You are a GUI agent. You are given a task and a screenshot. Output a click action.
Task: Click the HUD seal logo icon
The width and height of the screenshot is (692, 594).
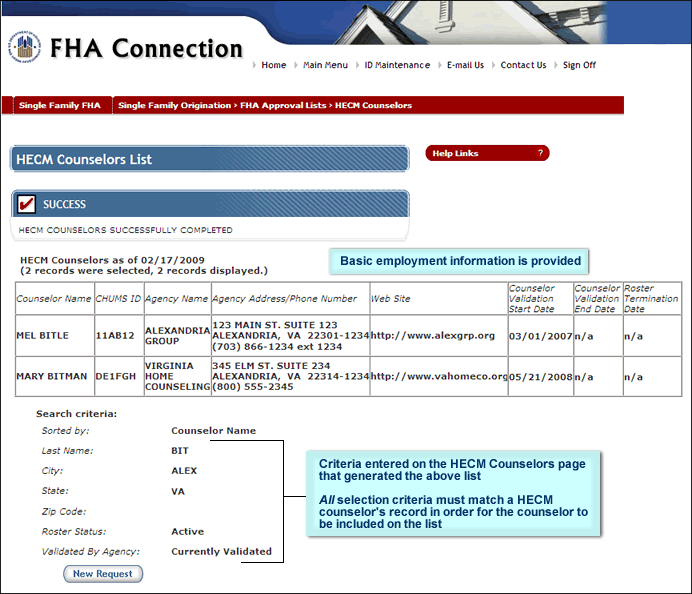click(25, 47)
